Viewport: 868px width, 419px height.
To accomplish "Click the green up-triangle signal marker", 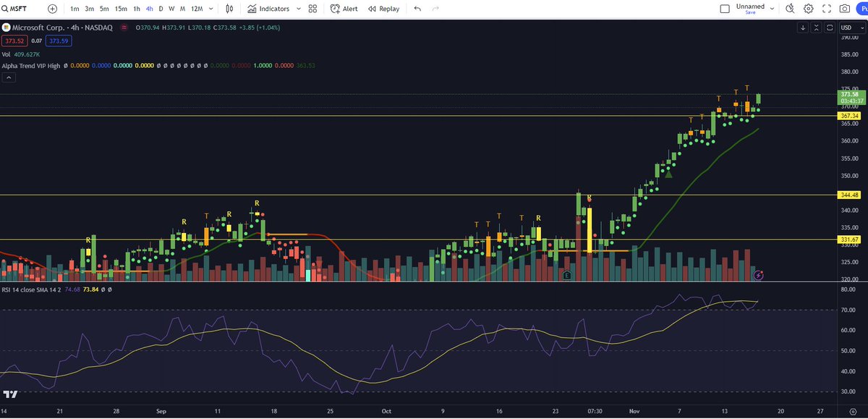I will point(668,173).
